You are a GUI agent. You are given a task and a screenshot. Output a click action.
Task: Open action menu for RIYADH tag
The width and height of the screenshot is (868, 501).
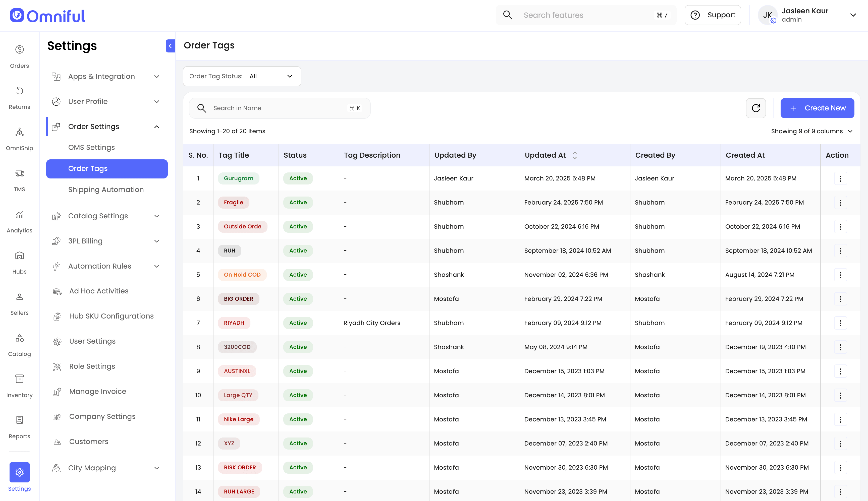tap(840, 323)
